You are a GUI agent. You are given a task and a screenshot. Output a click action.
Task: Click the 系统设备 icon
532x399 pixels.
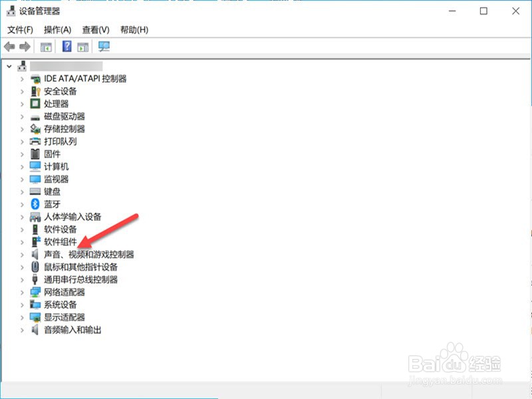(35, 305)
